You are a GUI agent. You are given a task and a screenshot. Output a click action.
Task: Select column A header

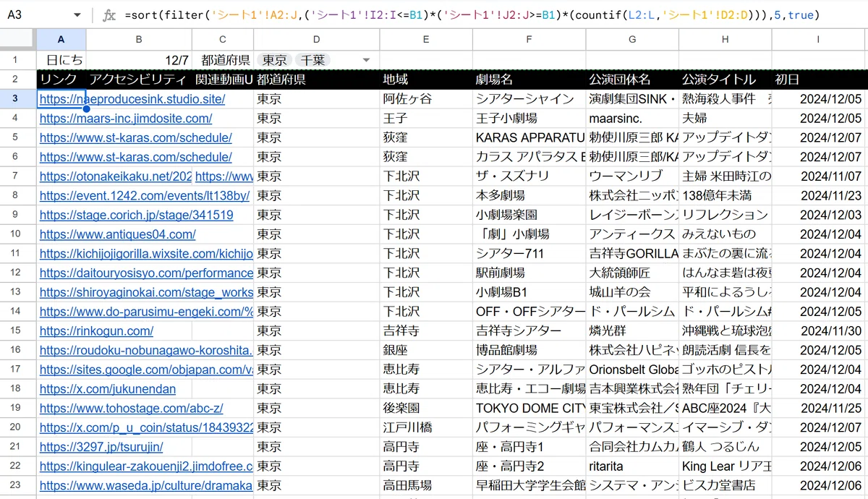point(61,39)
